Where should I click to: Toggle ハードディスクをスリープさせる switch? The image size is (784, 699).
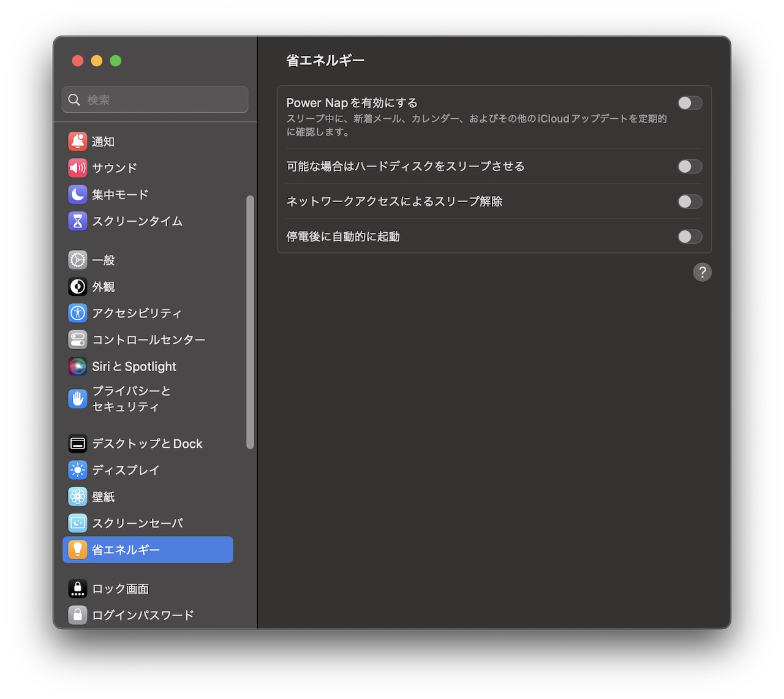click(x=690, y=167)
